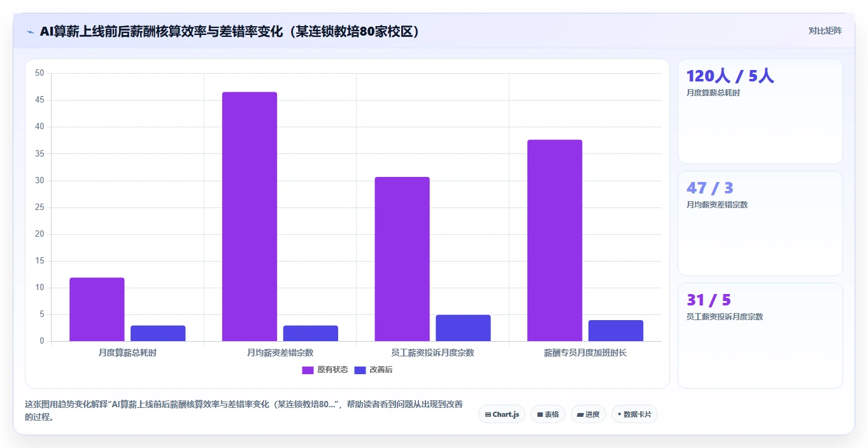Click the purple bar for 员工薪资投诉月度宗数
Screen dimensions: 868x448
pyautogui.click(x=402, y=259)
